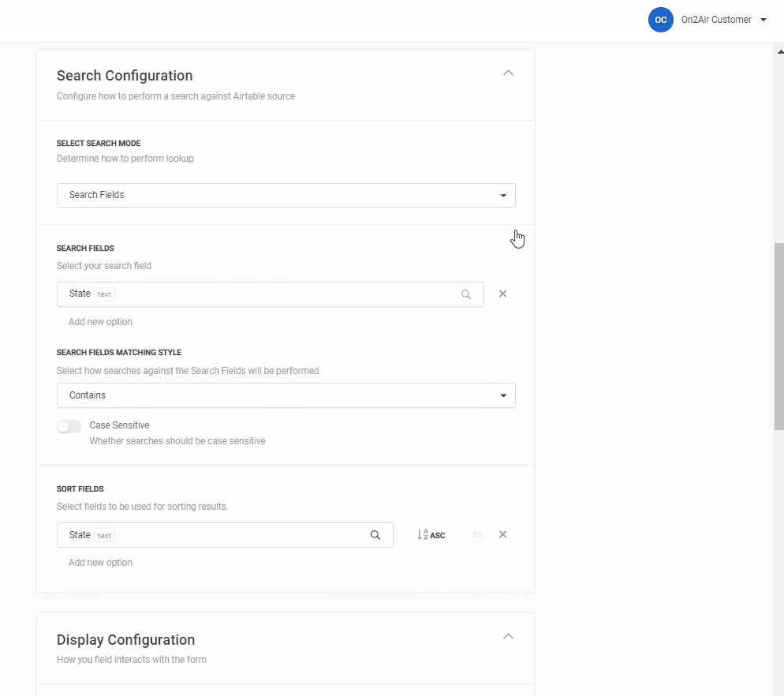Open the Contains matching style dropdown

tap(286, 395)
